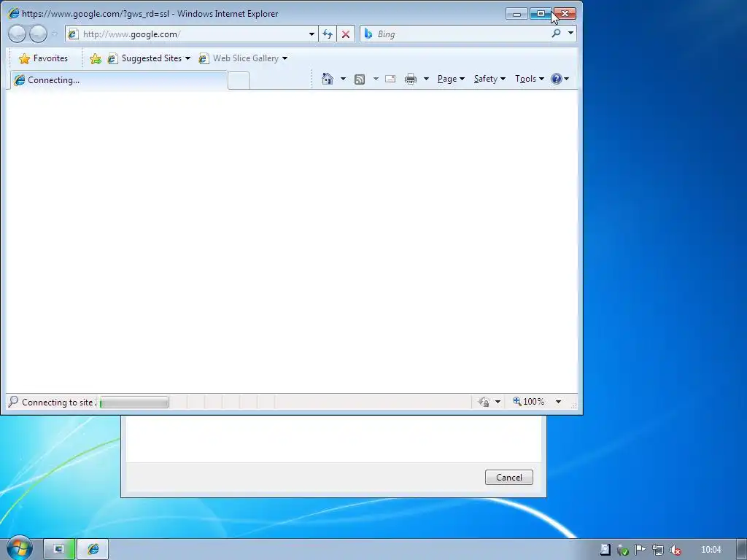747x560 pixels.
Task: Click the Help question mark icon
Action: click(x=556, y=79)
